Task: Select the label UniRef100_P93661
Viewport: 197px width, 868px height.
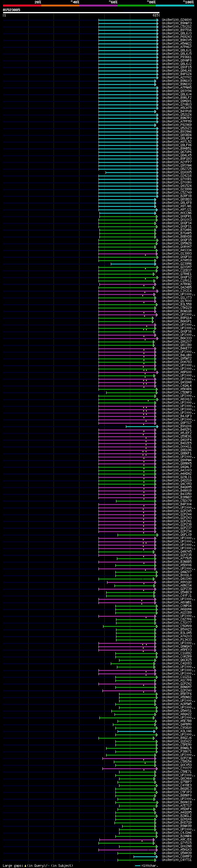Action: tap(177, 57)
